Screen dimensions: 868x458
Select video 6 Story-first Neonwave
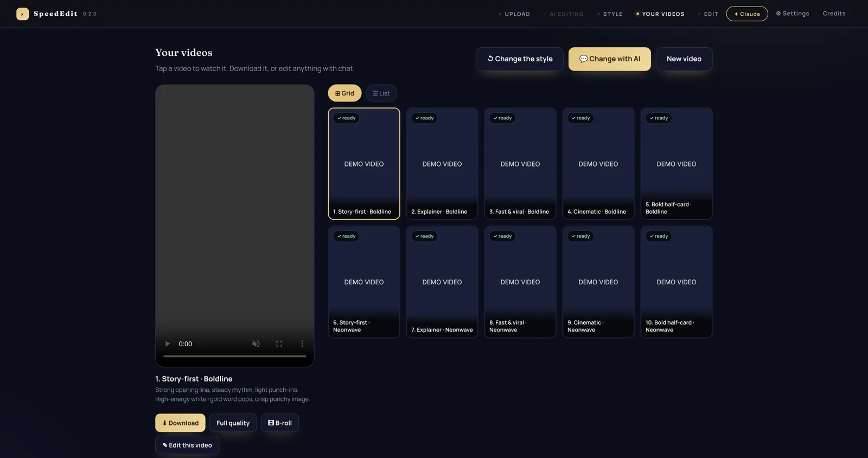[364, 282]
